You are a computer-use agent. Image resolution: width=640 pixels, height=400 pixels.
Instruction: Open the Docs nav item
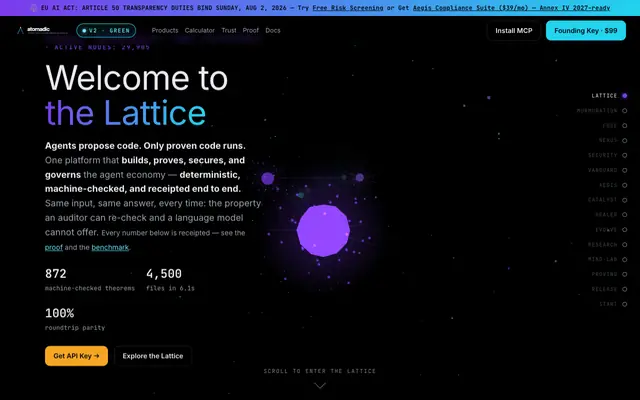[x=273, y=31]
